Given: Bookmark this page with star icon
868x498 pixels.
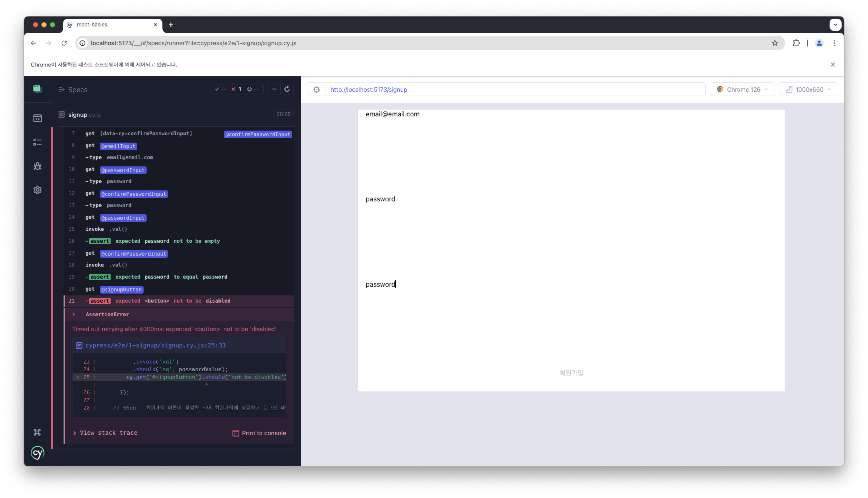Looking at the screenshot, I should [775, 43].
